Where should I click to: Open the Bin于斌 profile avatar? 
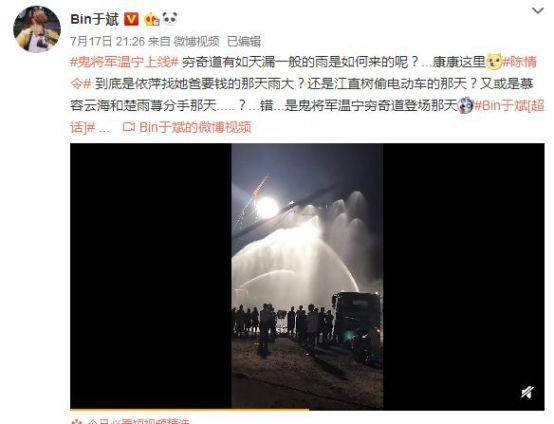pyautogui.click(x=37, y=29)
